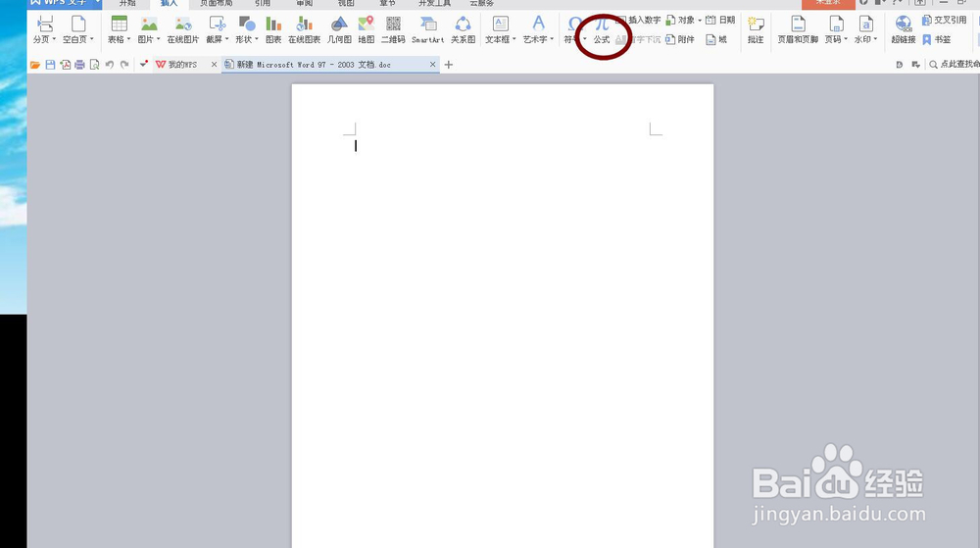
Task: Insert an online picture (在线图片)
Action: [x=182, y=30]
